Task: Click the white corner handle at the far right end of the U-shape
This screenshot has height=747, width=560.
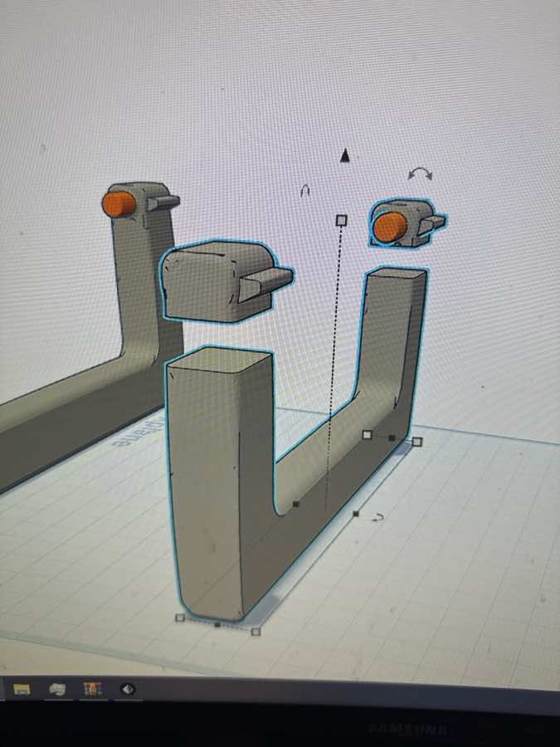Action: [x=416, y=442]
